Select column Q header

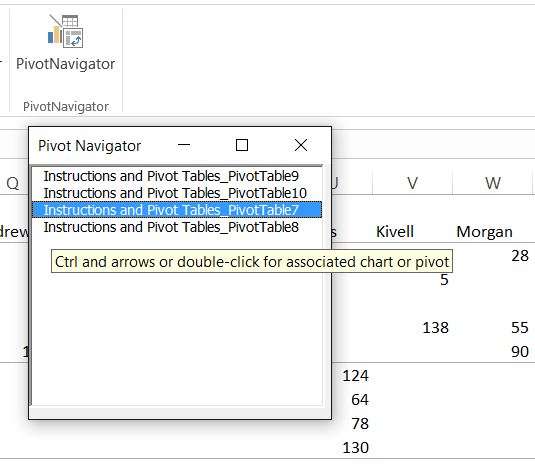tap(13, 184)
